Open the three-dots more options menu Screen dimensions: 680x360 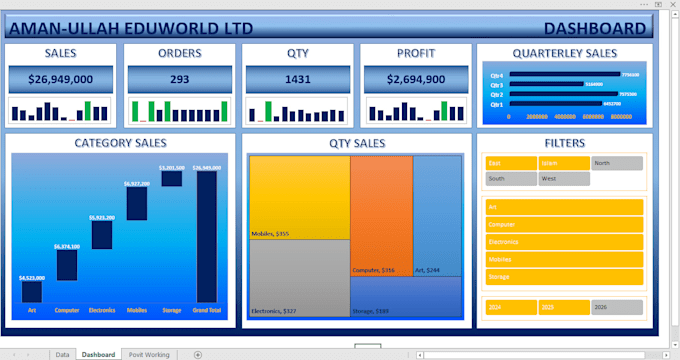tap(644, 4)
